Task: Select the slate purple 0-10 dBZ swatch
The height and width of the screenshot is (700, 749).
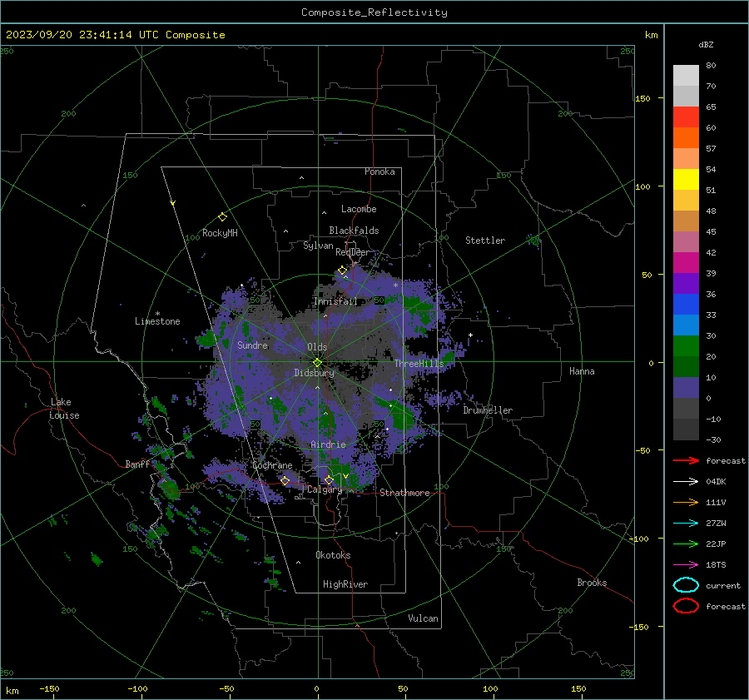Action: click(x=686, y=388)
